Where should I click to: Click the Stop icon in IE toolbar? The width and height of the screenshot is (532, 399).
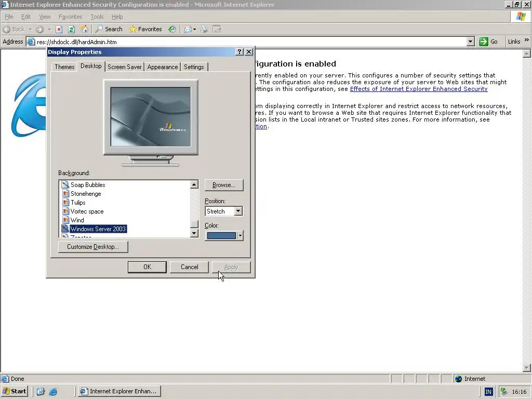pos(59,29)
